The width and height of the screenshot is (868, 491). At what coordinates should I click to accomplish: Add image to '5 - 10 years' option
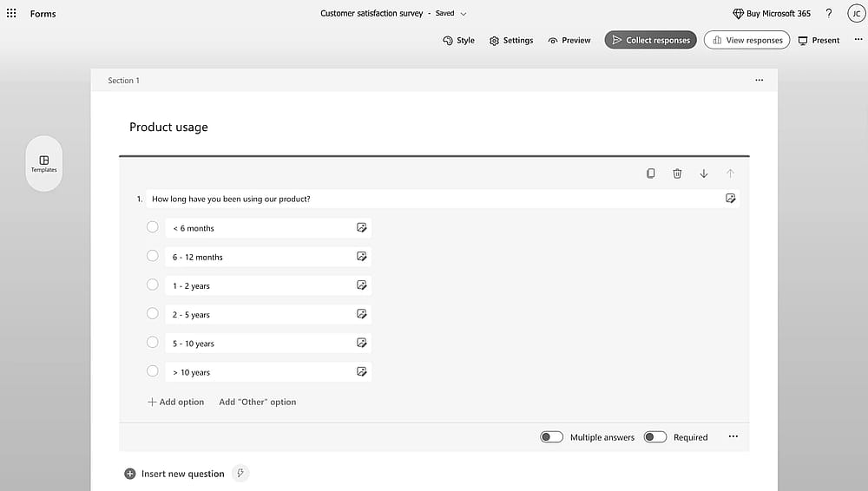361,343
